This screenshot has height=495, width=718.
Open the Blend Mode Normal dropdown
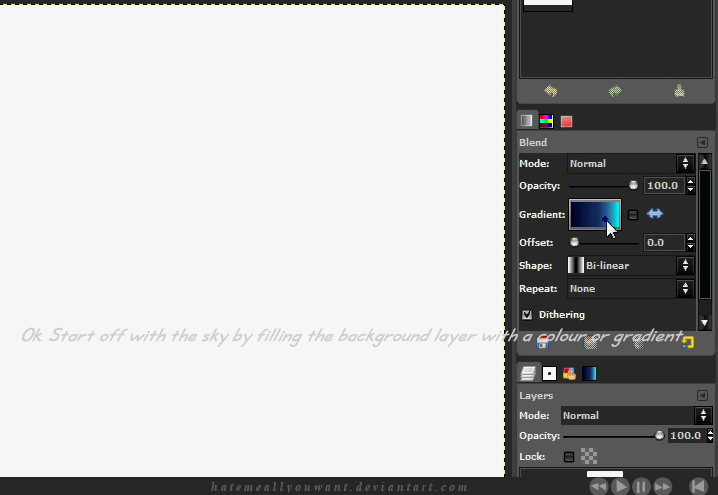(x=630, y=163)
